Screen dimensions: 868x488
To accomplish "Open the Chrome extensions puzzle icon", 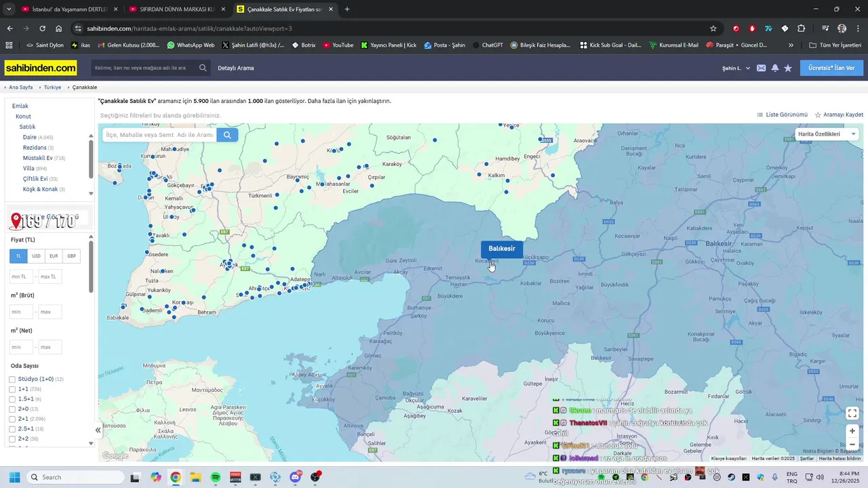I will (x=801, y=28).
